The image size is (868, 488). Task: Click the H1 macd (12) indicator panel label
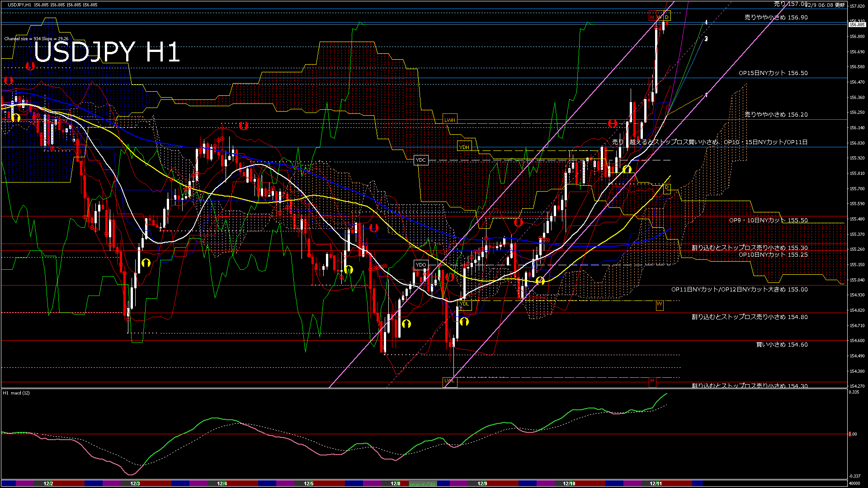click(x=17, y=393)
